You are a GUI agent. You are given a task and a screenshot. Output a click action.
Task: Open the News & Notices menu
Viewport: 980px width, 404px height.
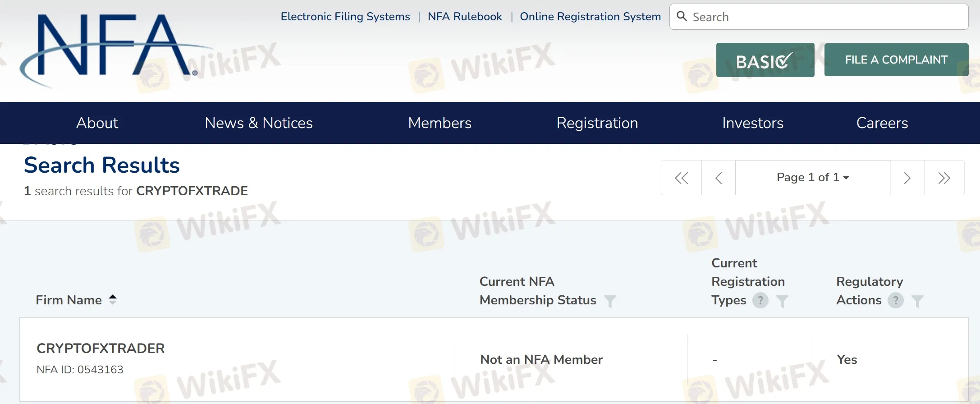258,123
